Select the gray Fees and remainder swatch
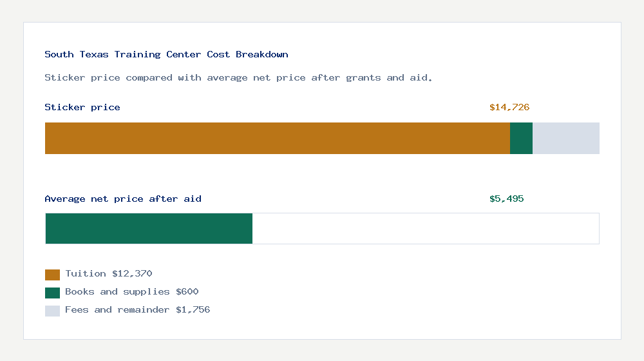 [x=52, y=311]
